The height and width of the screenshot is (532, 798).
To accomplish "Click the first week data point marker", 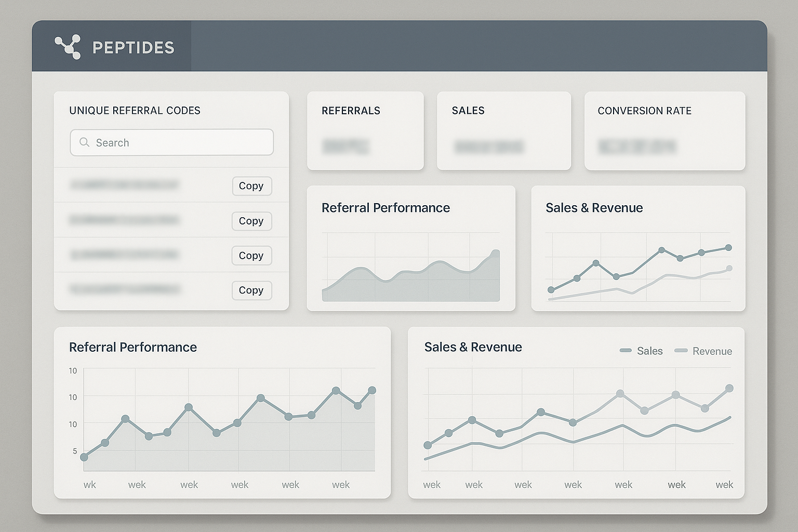I will coord(83,458).
